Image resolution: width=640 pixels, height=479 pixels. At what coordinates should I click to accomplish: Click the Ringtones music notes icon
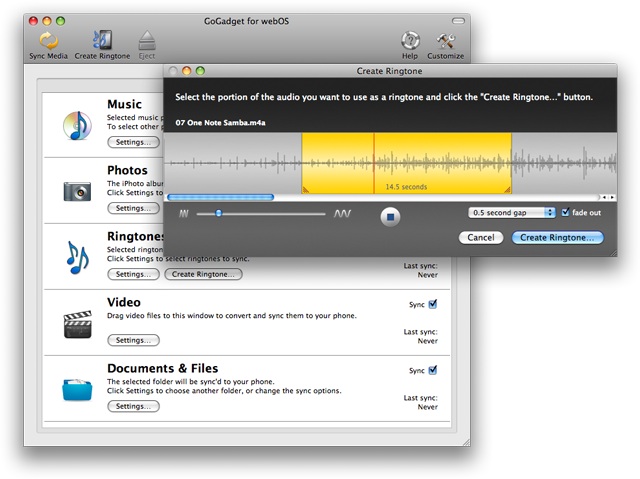(78, 257)
